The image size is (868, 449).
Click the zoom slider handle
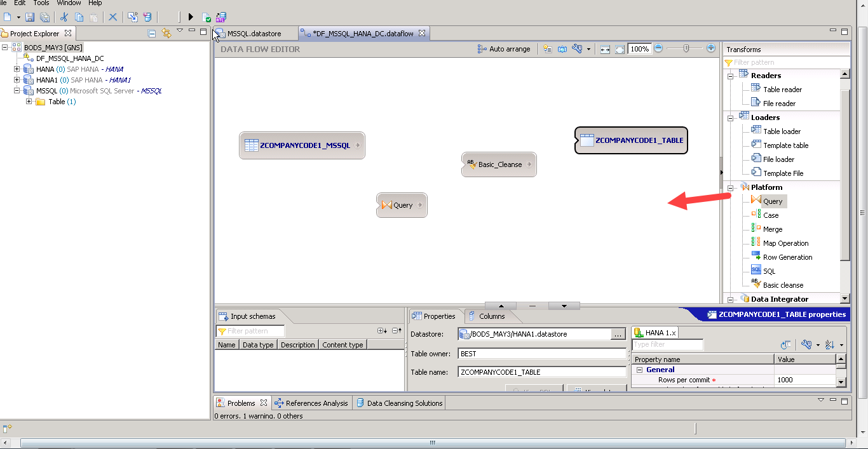point(685,47)
